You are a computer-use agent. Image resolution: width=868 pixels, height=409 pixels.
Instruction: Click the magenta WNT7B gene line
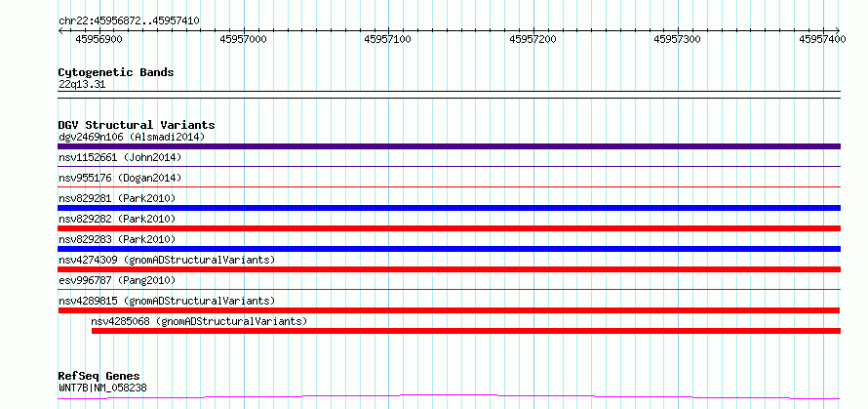pos(449,397)
